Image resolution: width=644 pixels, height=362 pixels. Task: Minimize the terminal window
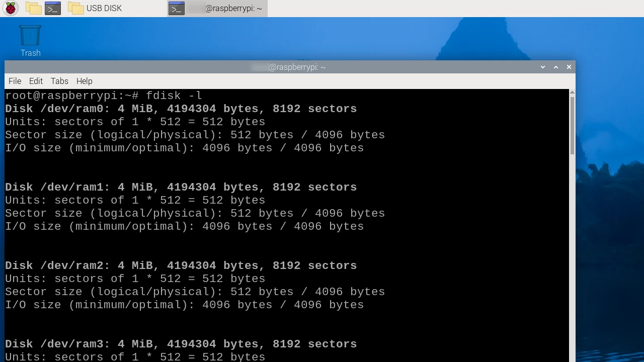543,67
